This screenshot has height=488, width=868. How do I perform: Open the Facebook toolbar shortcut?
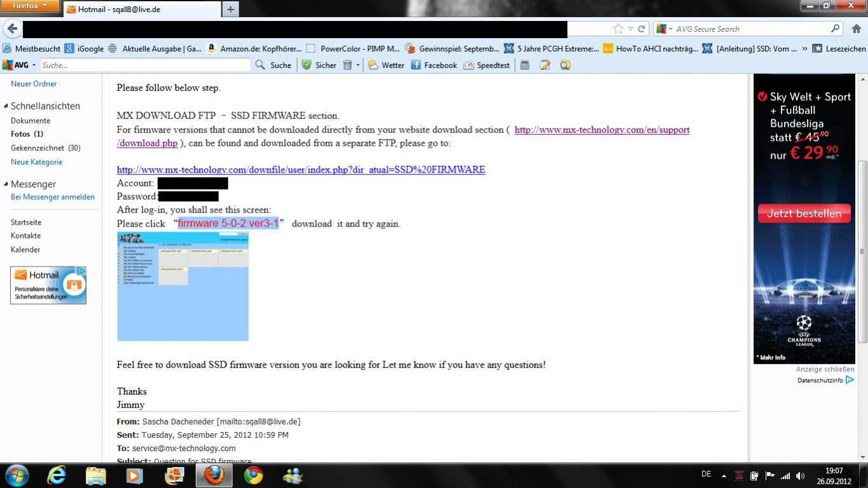click(x=434, y=65)
